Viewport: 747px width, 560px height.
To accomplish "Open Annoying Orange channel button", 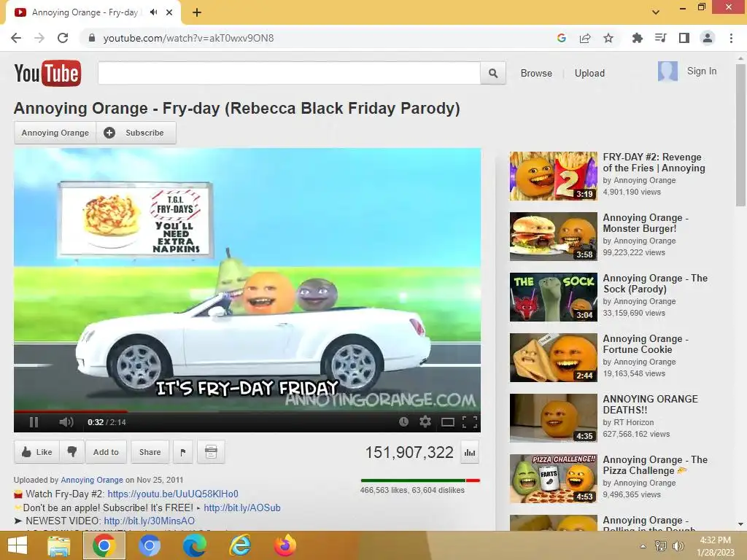I will pyautogui.click(x=55, y=133).
